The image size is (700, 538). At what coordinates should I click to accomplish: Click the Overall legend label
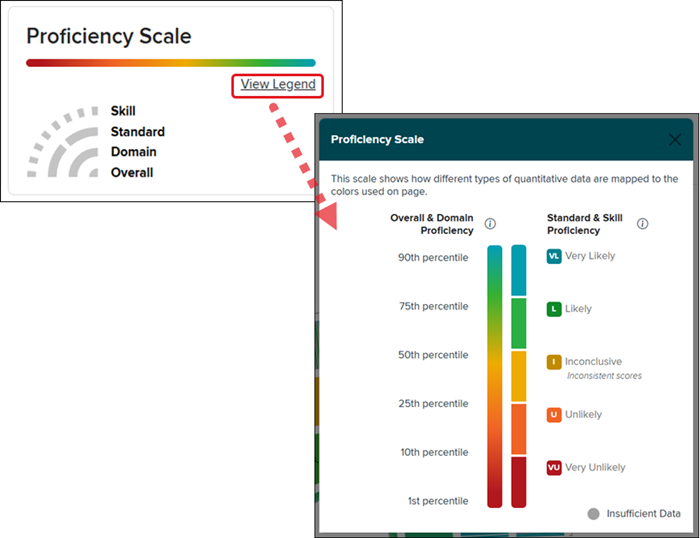coord(132,172)
